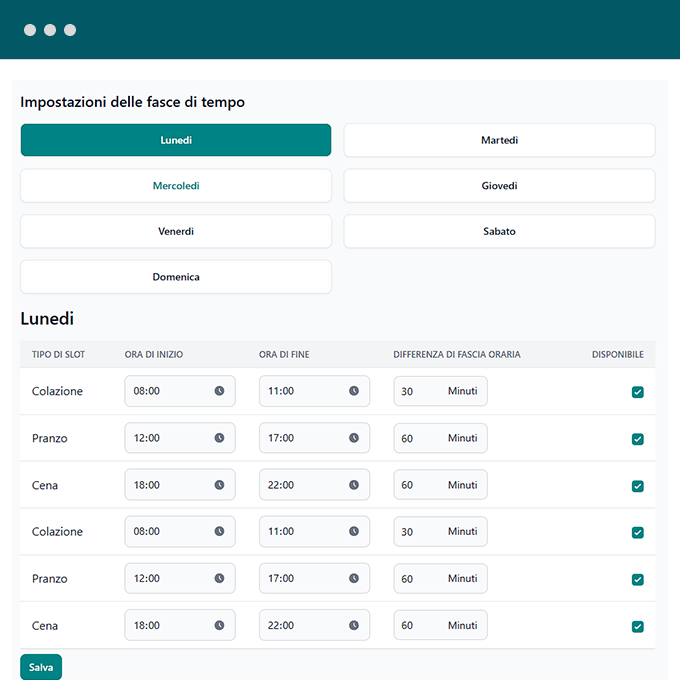Open clock picker for second Colazione start time

219,531
